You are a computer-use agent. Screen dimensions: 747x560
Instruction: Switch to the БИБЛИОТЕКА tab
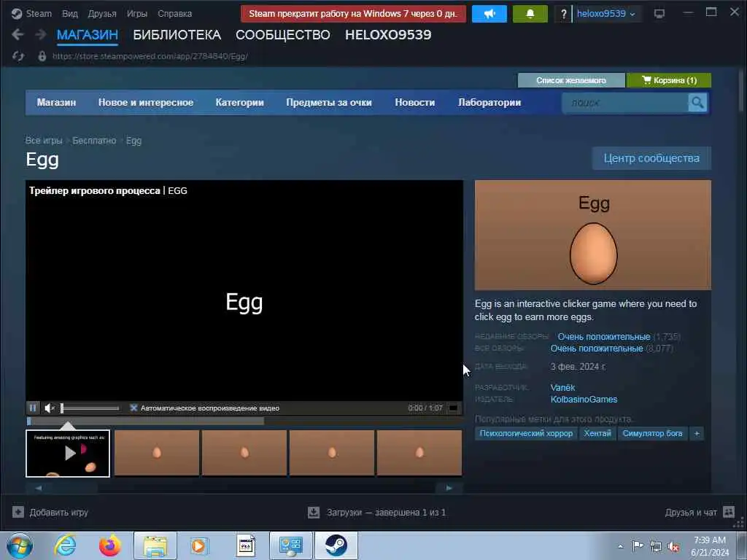click(177, 35)
